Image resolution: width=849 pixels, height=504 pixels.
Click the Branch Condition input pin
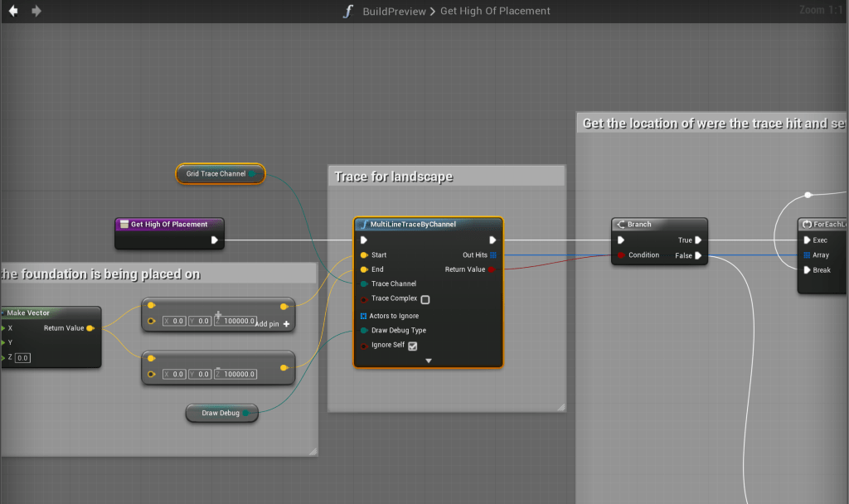point(621,255)
